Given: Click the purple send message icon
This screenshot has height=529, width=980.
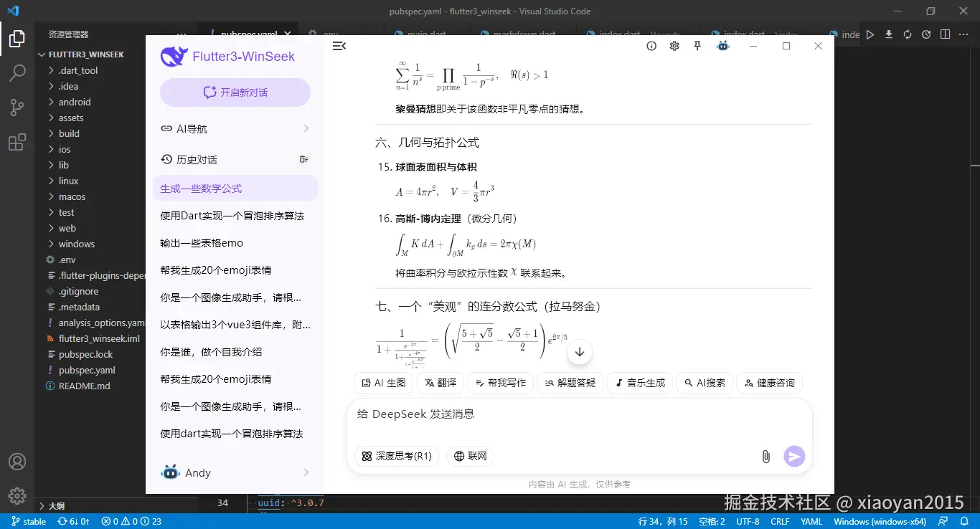Looking at the screenshot, I should (794, 456).
